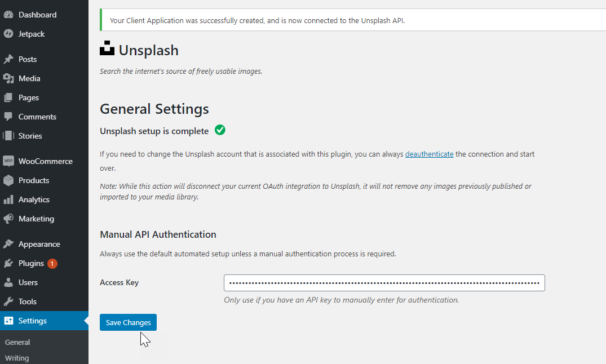
Task: Open the Writing settings page
Action: (16, 358)
